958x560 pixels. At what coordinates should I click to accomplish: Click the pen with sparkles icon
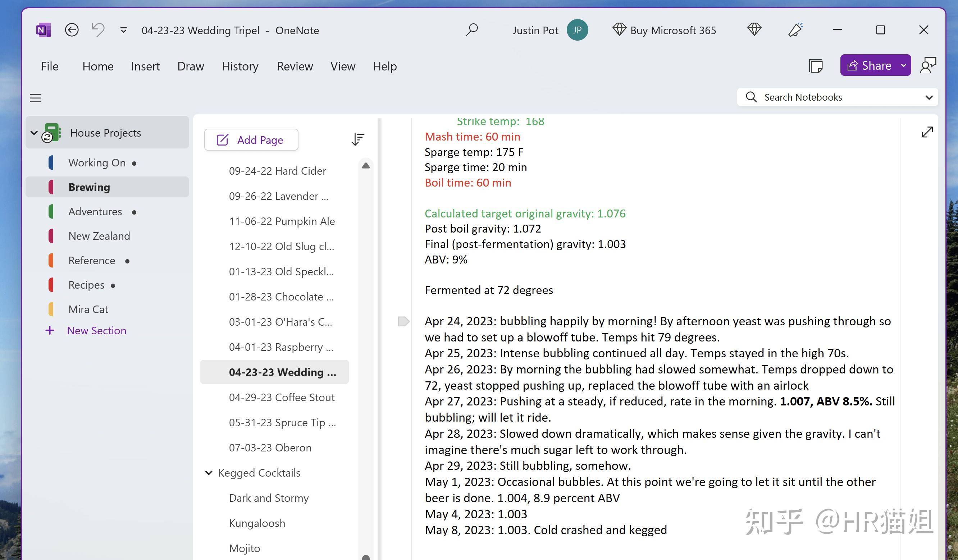pyautogui.click(x=795, y=29)
